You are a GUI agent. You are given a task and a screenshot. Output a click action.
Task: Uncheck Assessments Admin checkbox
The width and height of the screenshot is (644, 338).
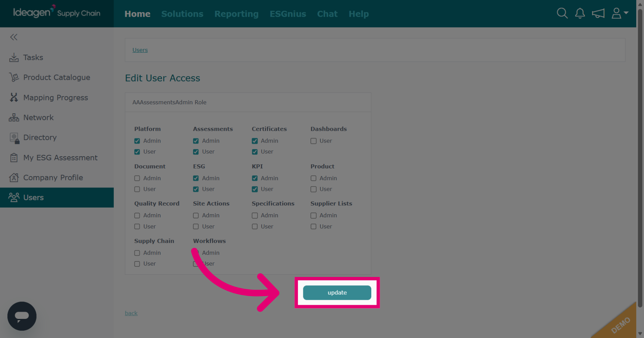[196, 141]
